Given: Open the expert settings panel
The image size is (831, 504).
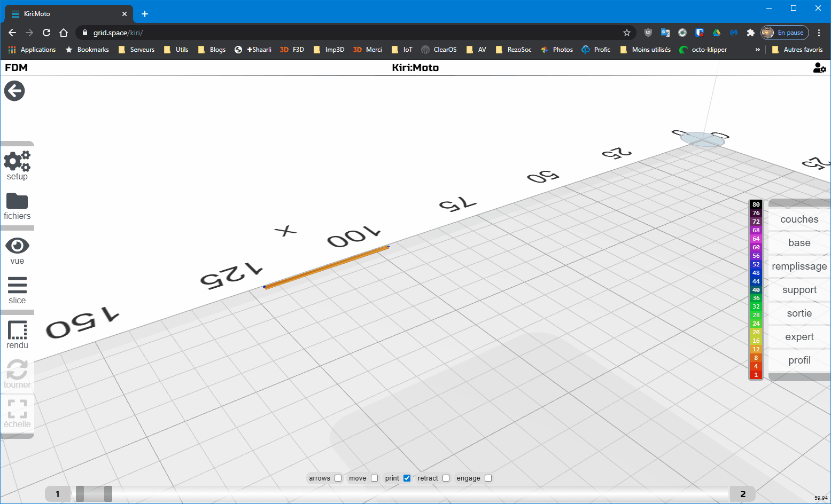Looking at the screenshot, I should 799,337.
